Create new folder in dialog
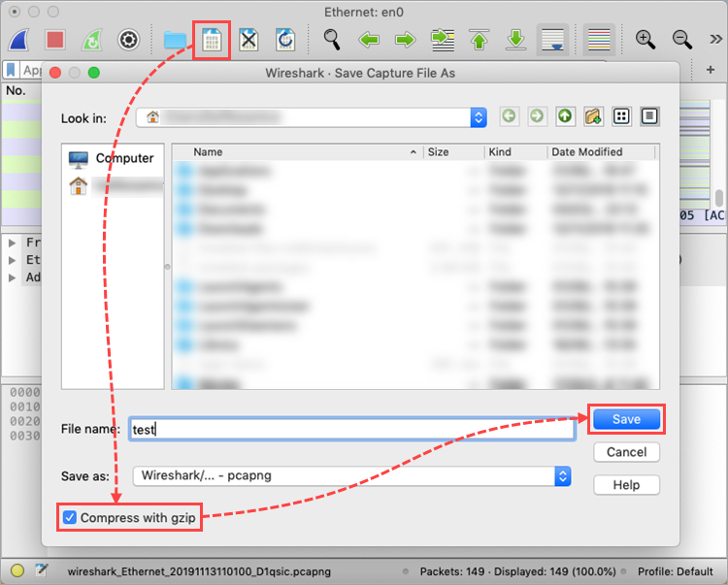This screenshot has width=728, height=585. click(593, 116)
